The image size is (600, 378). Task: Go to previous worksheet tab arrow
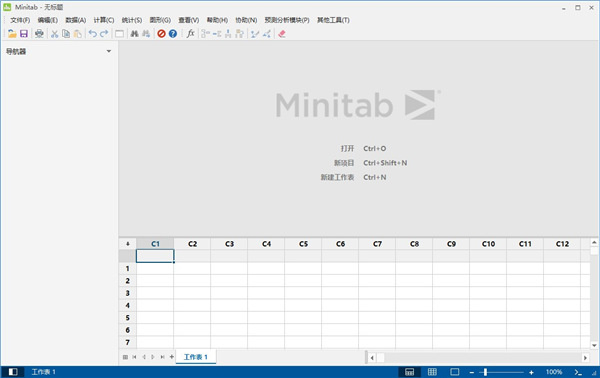[144, 357]
